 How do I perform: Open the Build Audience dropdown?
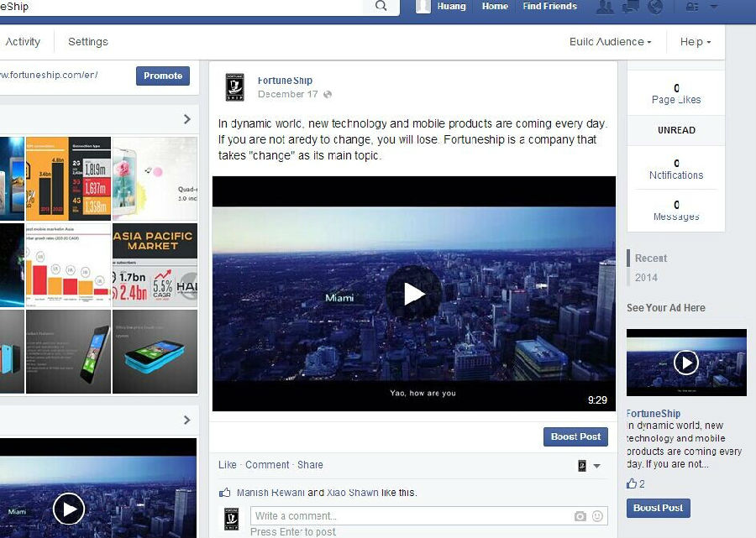611,42
